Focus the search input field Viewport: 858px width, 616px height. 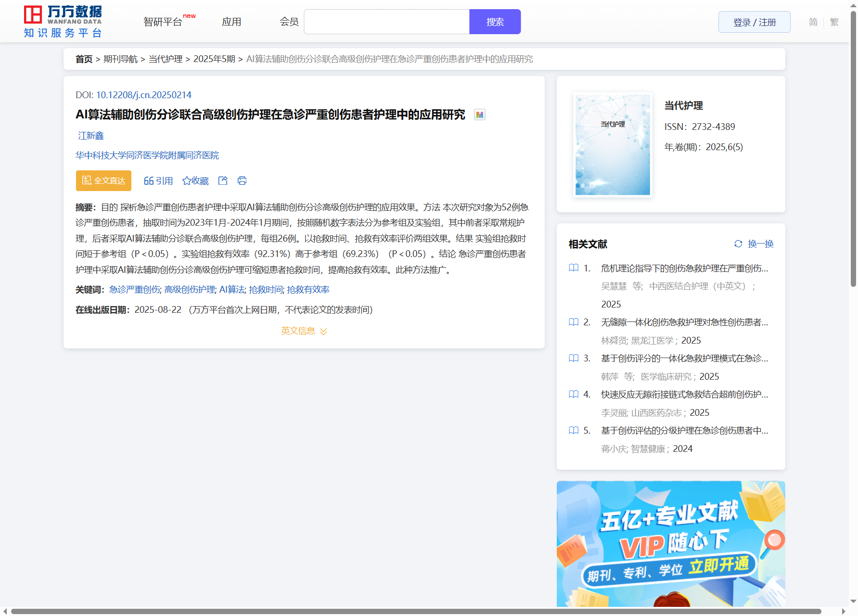coord(386,22)
